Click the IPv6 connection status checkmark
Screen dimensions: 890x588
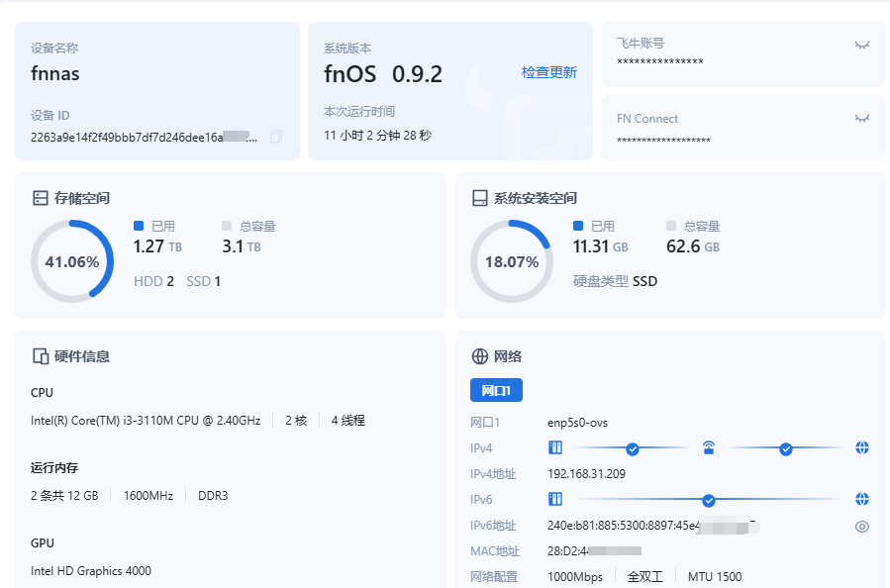(709, 499)
